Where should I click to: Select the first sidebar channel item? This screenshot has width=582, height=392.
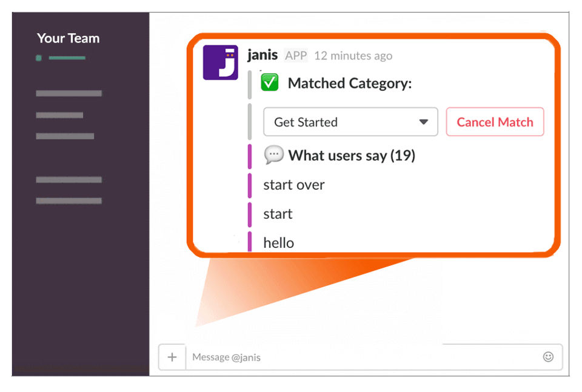[69, 93]
